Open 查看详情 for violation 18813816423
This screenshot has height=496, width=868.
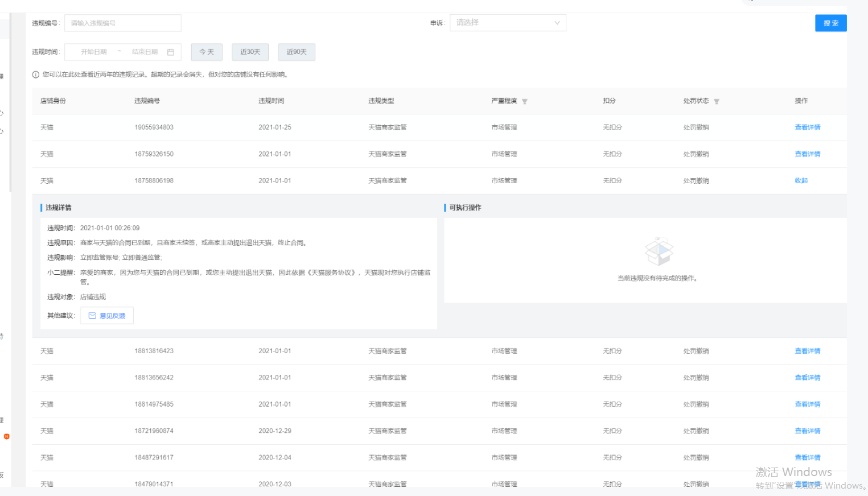point(808,351)
